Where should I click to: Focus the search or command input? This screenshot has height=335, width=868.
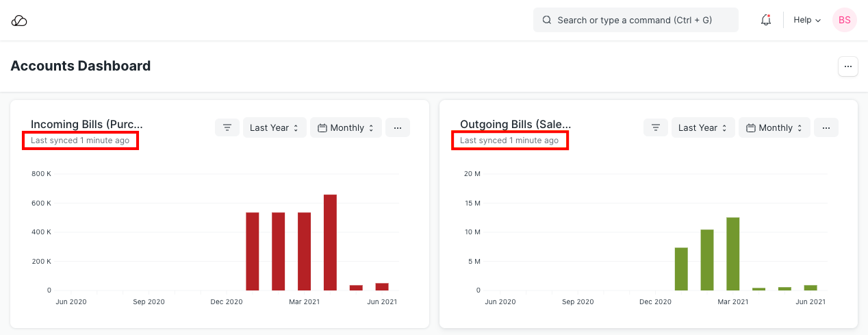click(x=635, y=20)
